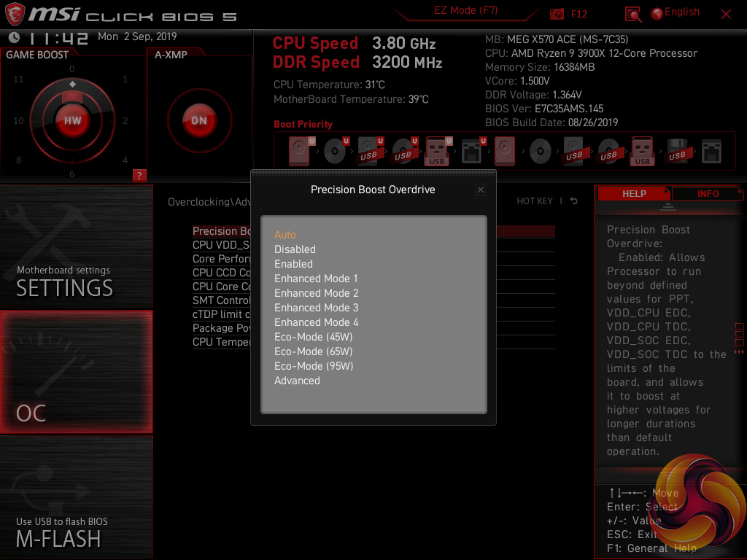Select the UEFI USB hard disk boot icon
Screen dimensions: 747x560
pyautogui.click(x=371, y=151)
